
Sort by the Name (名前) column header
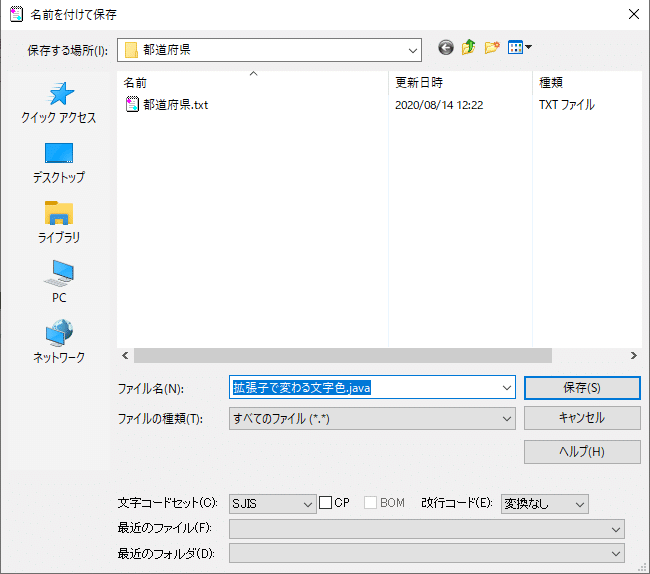point(253,82)
